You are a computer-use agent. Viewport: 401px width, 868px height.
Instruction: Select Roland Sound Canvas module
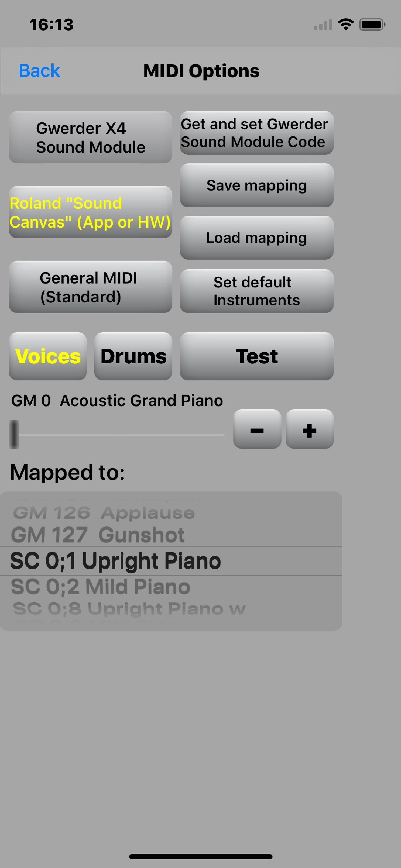[x=90, y=212]
